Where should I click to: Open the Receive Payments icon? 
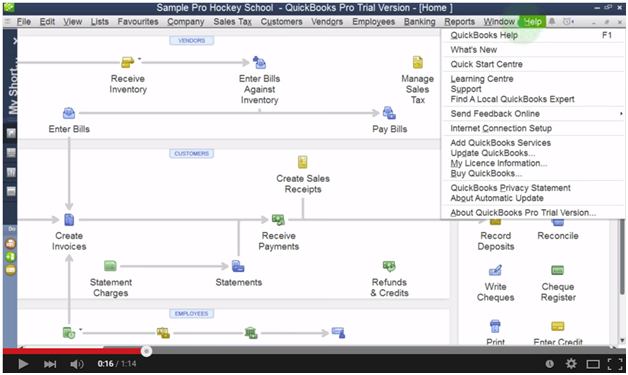(x=278, y=219)
